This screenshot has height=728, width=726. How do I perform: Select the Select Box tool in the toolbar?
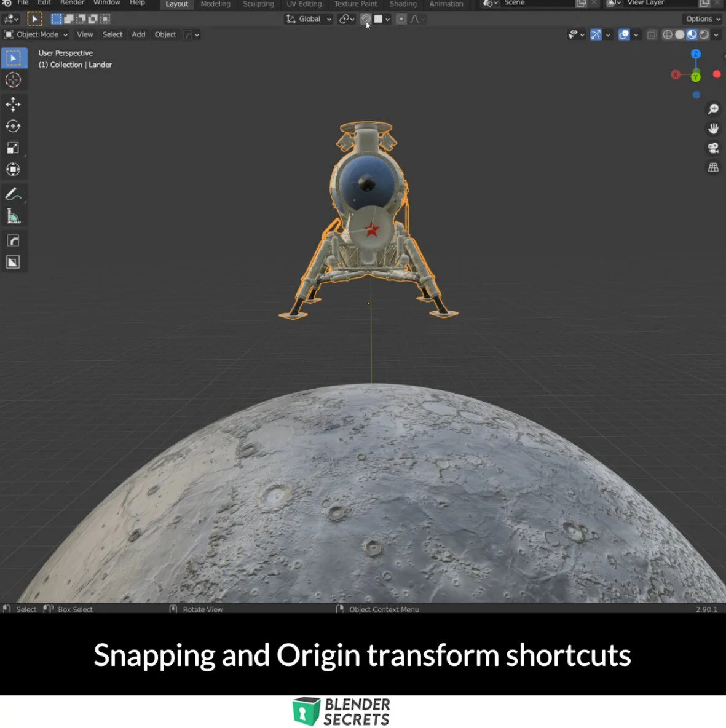click(x=14, y=58)
